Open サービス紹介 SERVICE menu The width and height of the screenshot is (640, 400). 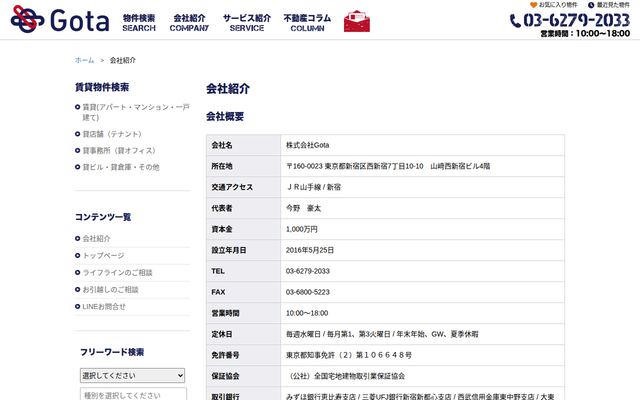pos(247,23)
